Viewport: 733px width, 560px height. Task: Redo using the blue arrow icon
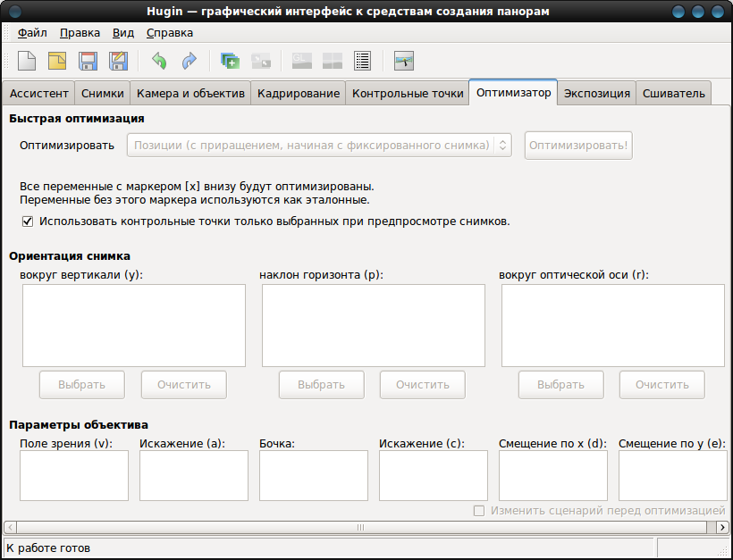click(x=190, y=61)
